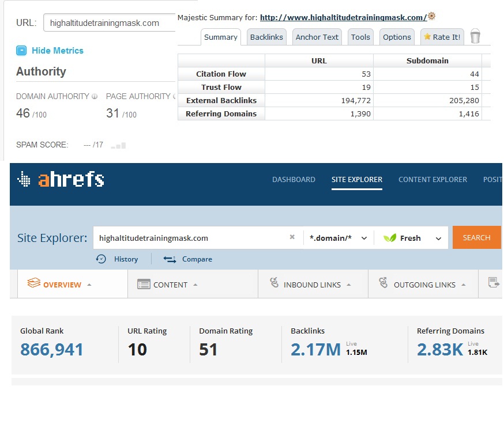Click the URL Rating value 10
This screenshot has height=424, width=504.
(137, 350)
